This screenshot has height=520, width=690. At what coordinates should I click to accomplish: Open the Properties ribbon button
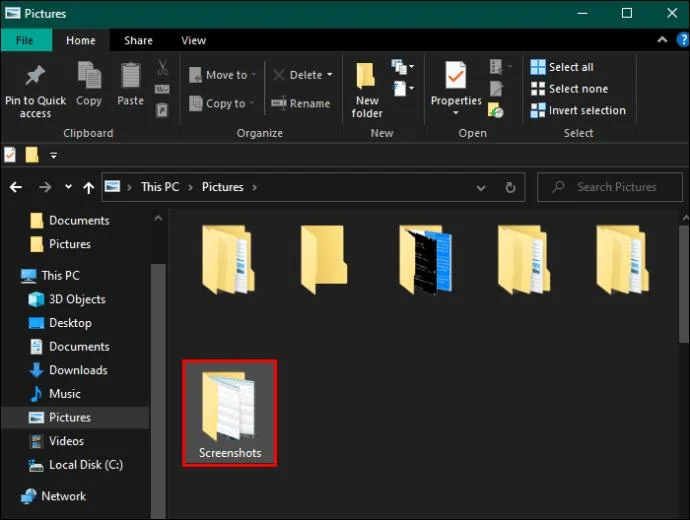[456, 89]
